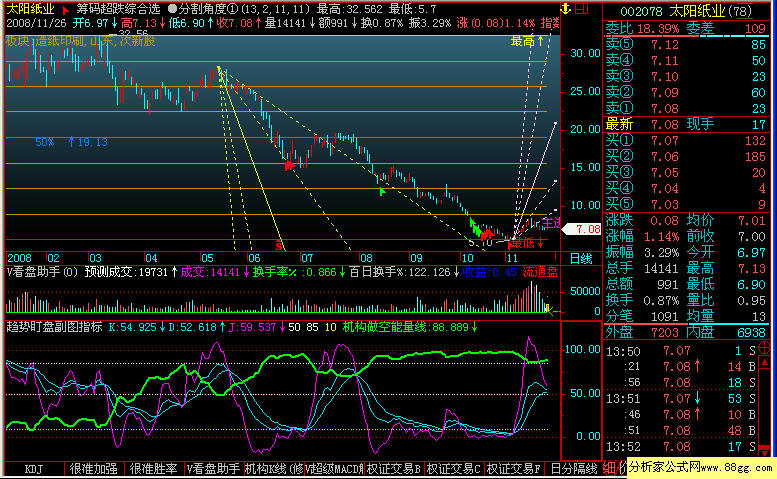Click the 筹码超跌综合选 indicator name in the header
Viewport: 777px width, 479px height.
point(118,9)
